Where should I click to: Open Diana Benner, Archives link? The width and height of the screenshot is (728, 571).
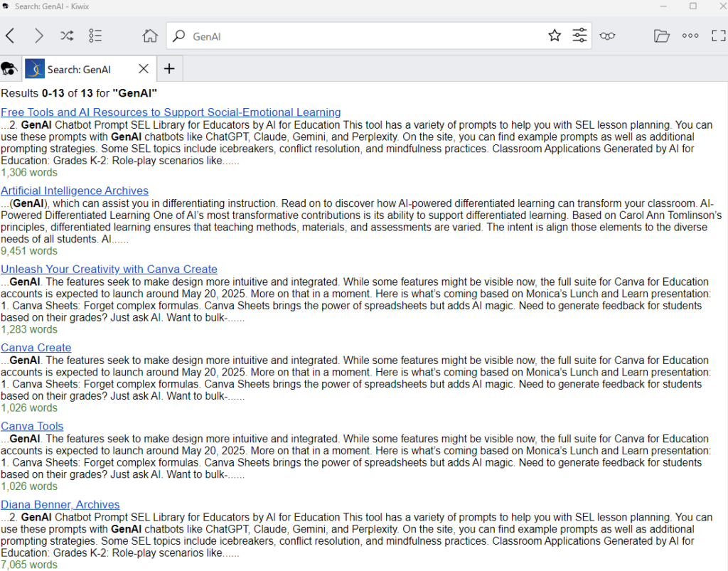[60, 505]
